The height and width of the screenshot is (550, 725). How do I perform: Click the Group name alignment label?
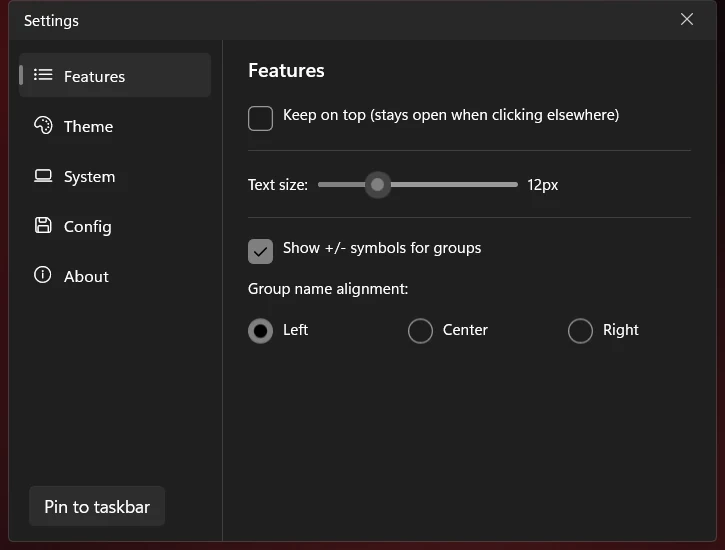[x=328, y=289]
